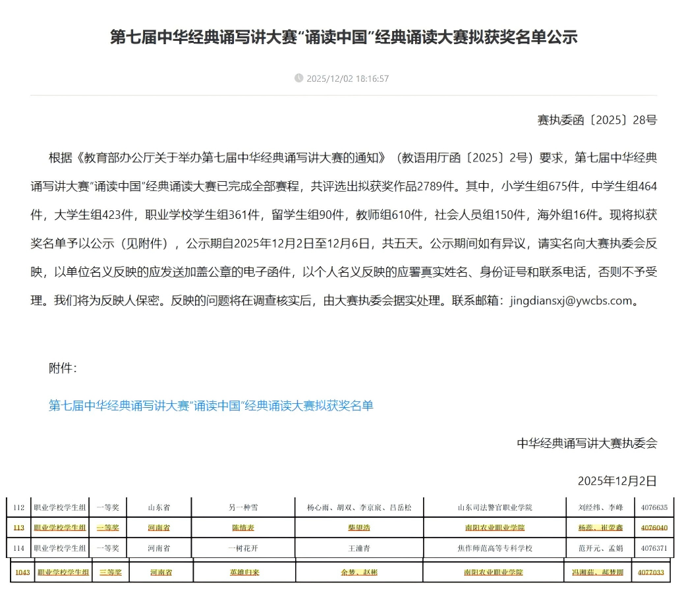This screenshot has height=616, width=680.
Task: Click the work title 英雄归来 in row 1043
Action: pyautogui.click(x=243, y=572)
